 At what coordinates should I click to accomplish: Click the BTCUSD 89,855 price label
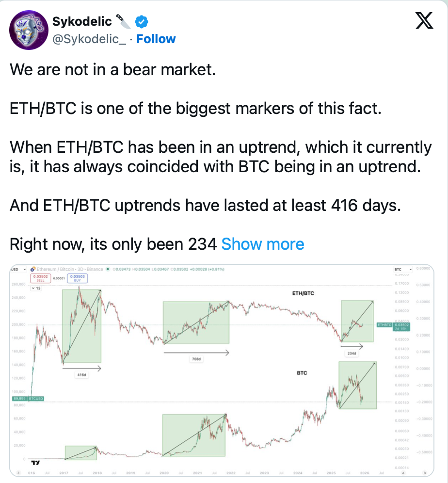28,399
